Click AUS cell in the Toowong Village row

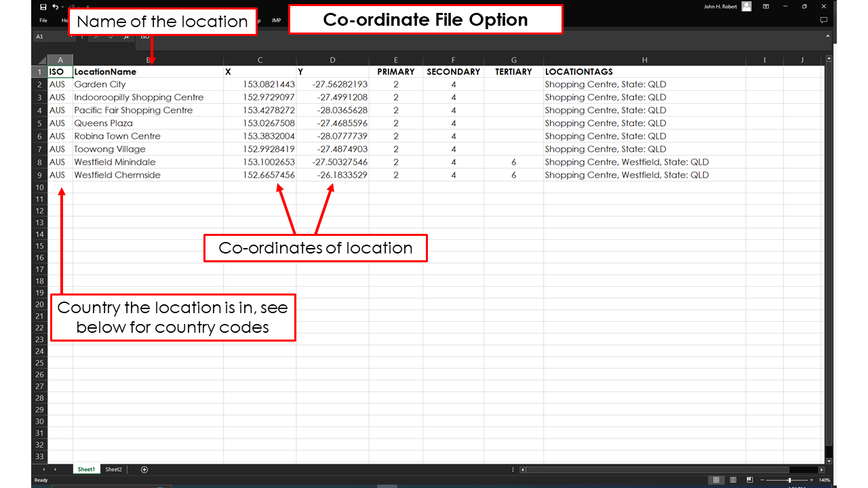tap(60, 149)
